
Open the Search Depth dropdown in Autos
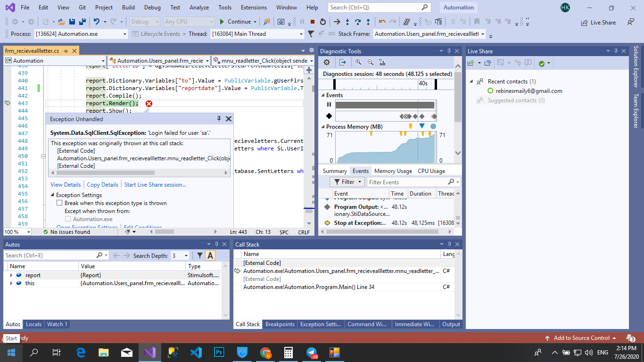186,255
